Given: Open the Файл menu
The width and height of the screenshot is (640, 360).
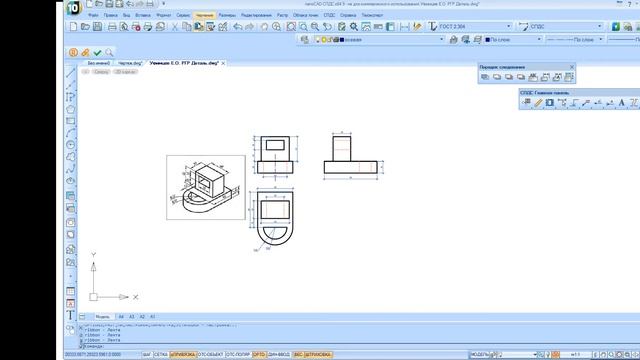Looking at the screenshot, I should click(93, 15).
